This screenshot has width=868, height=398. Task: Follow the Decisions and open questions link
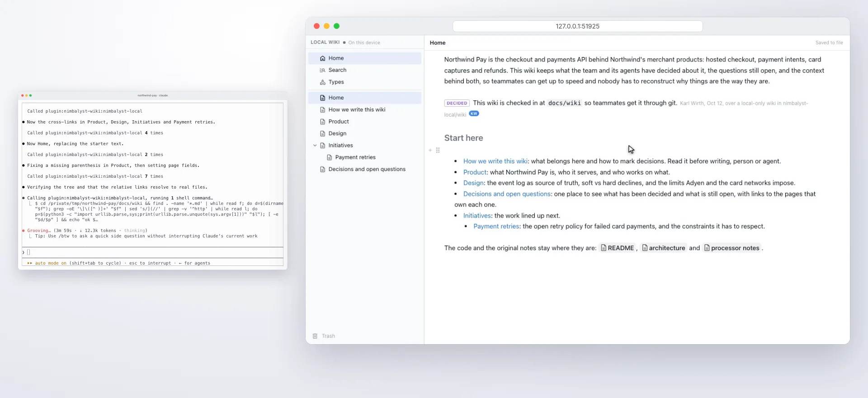point(507,194)
